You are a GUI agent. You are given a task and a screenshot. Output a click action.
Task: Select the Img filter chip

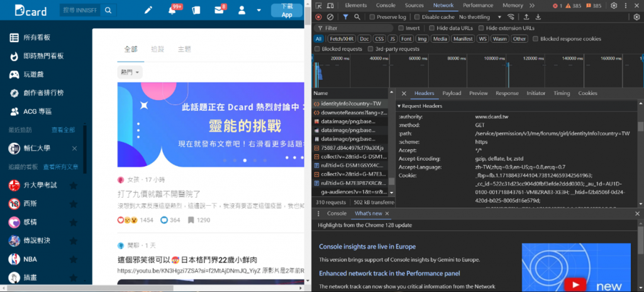(422, 38)
